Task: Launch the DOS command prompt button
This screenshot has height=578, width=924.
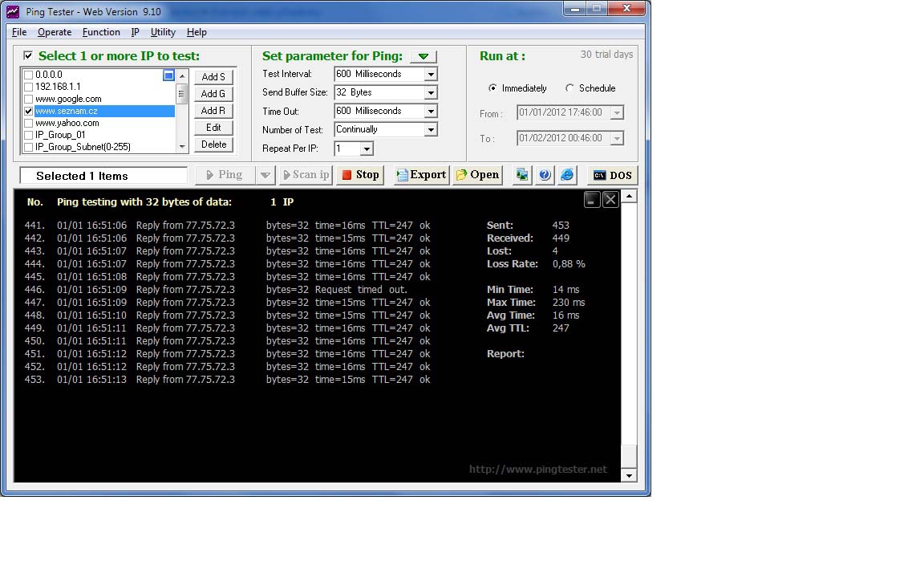Action: [612, 175]
